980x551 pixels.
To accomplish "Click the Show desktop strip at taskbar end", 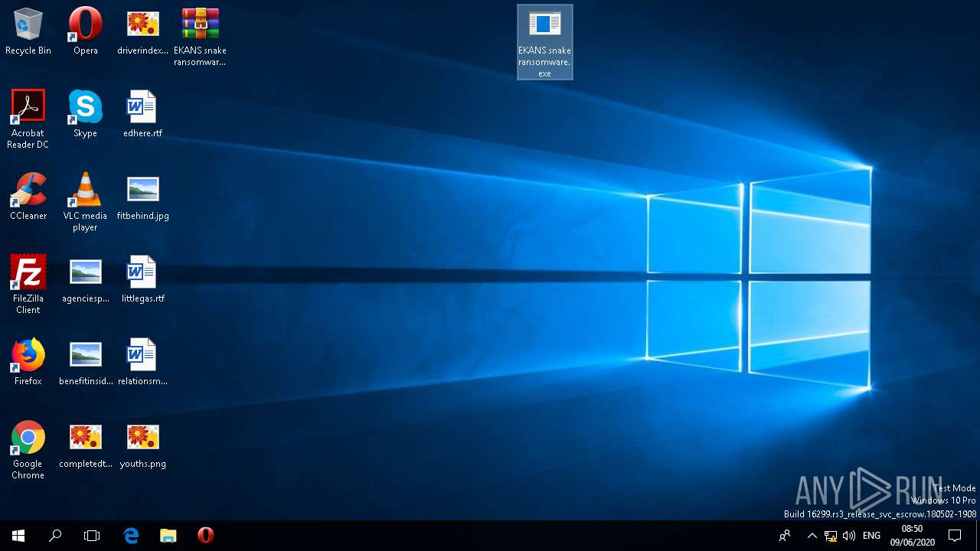I will [x=978, y=536].
